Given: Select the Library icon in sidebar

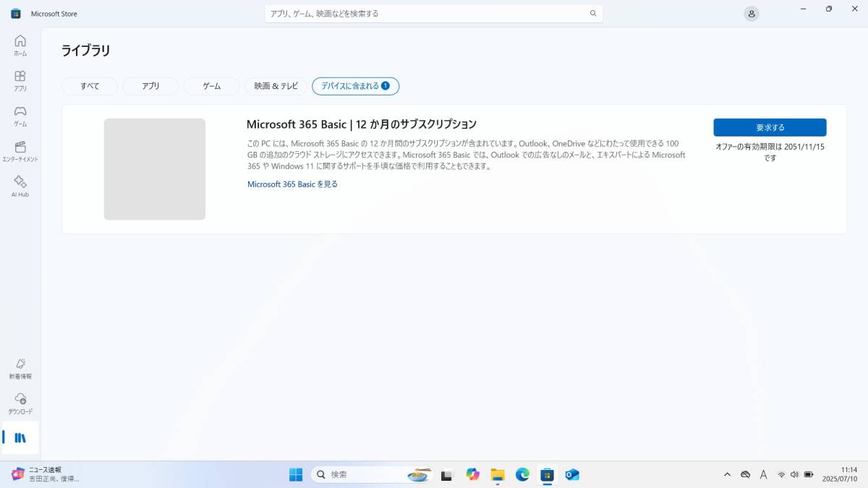Looking at the screenshot, I should [x=20, y=437].
